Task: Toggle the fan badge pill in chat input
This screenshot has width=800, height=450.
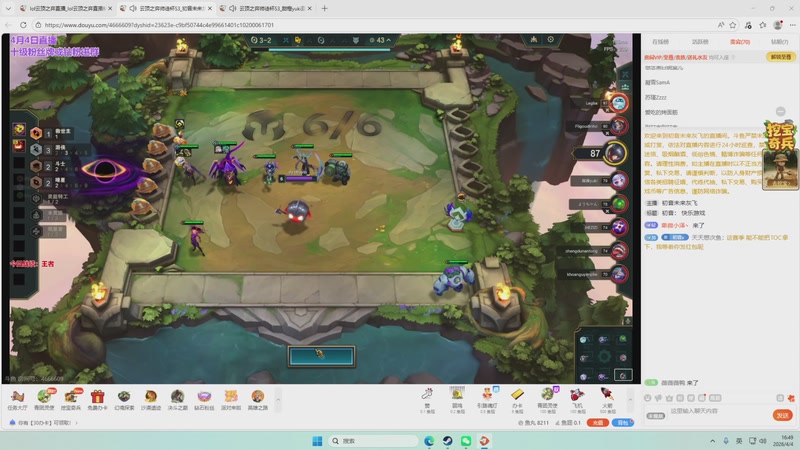Action: tap(656, 416)
